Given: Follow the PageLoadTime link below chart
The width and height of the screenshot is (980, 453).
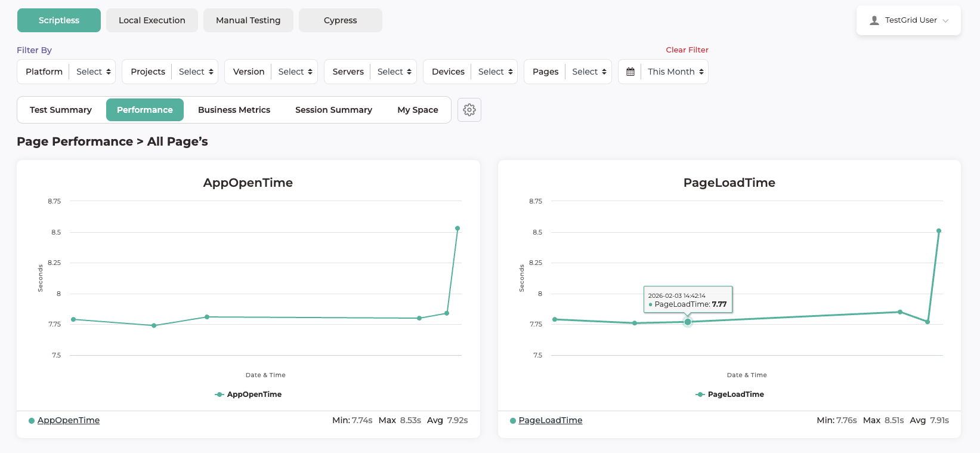Looking at the screenshot, I should click(550, 420).
